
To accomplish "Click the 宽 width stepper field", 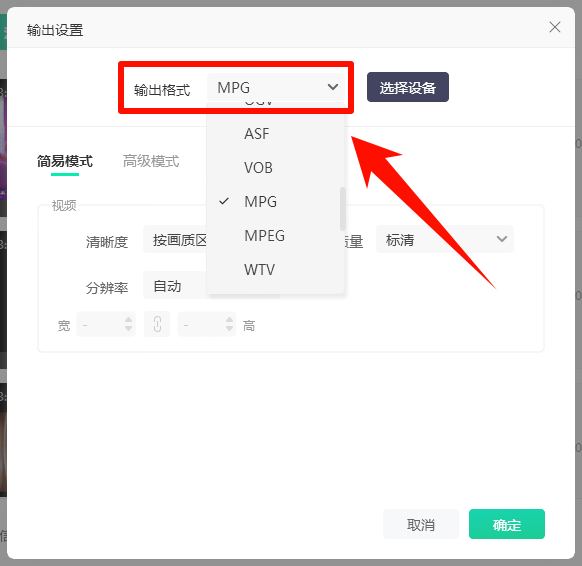I will coord(106,324).
